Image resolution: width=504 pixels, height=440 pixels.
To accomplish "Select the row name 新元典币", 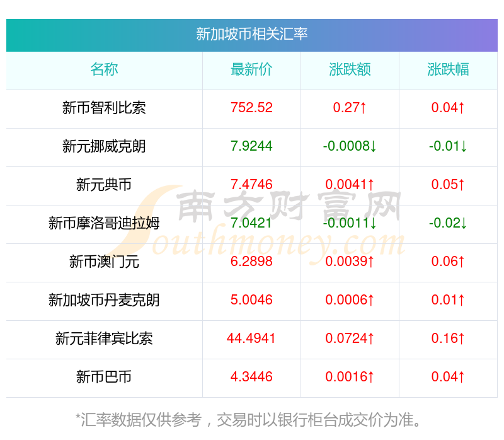I will (x=104, y=185).
